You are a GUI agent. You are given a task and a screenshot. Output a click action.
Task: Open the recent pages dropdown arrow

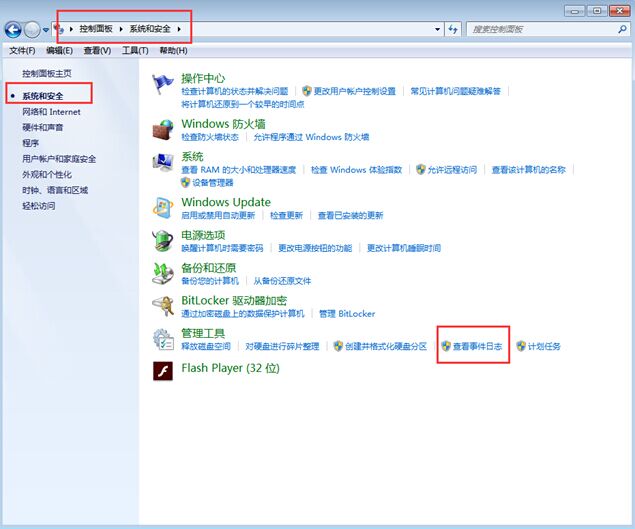click(46, 30)
